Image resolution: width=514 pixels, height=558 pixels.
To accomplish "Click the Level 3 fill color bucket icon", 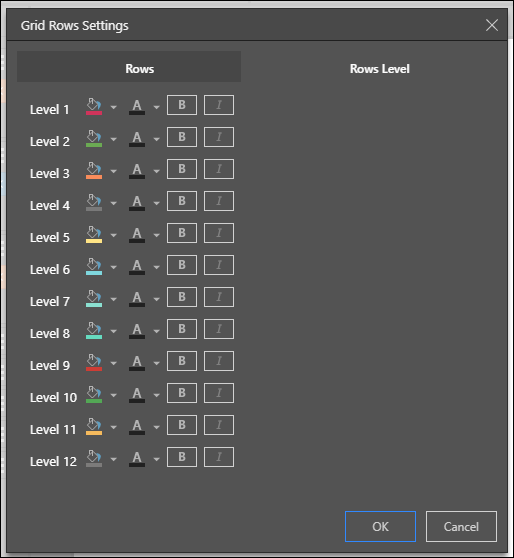I will click(94, 170).
